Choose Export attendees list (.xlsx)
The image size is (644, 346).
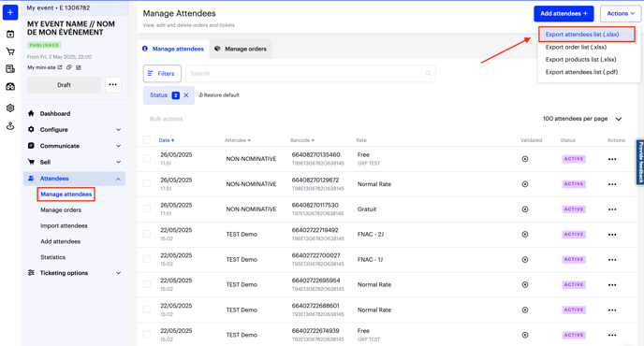click(587, 35)
